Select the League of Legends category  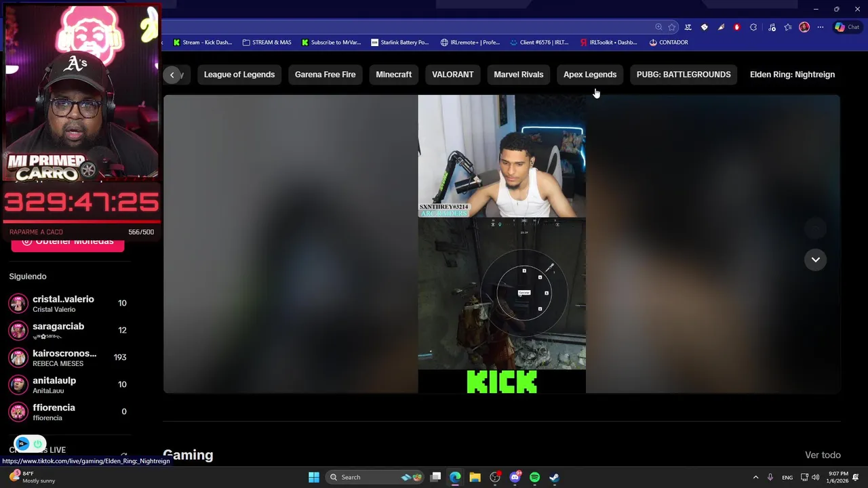pos(239,75)
